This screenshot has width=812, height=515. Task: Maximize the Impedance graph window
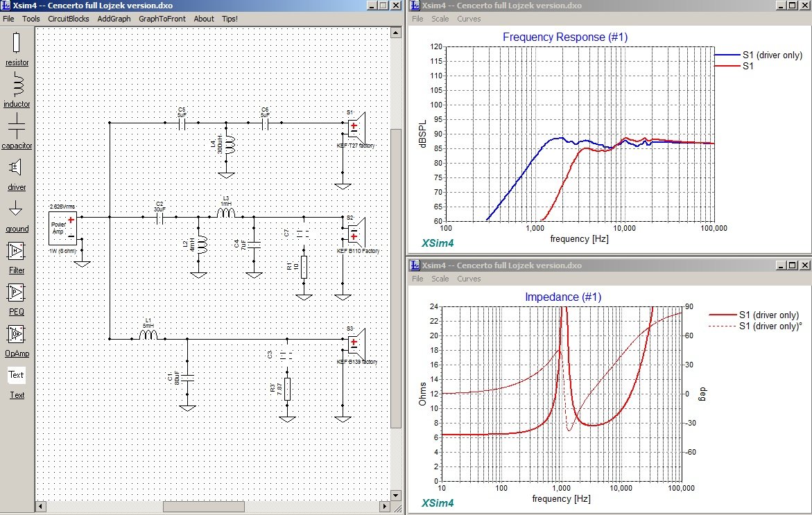(x=793, y=265)
